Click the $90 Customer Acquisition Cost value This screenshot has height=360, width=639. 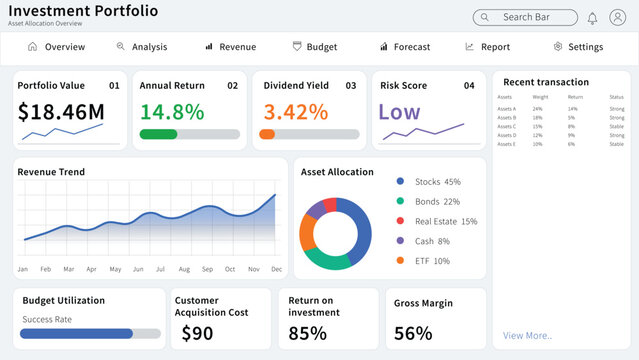point(197,333)
